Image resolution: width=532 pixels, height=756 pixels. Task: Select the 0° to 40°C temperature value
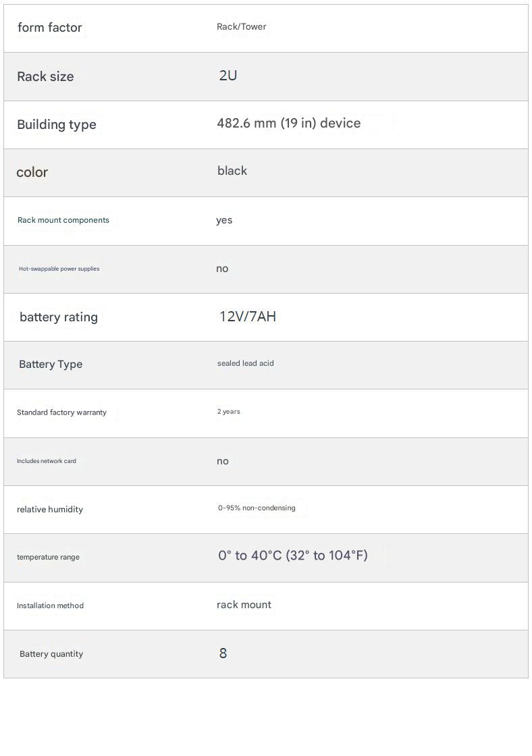tap(292, 556)
